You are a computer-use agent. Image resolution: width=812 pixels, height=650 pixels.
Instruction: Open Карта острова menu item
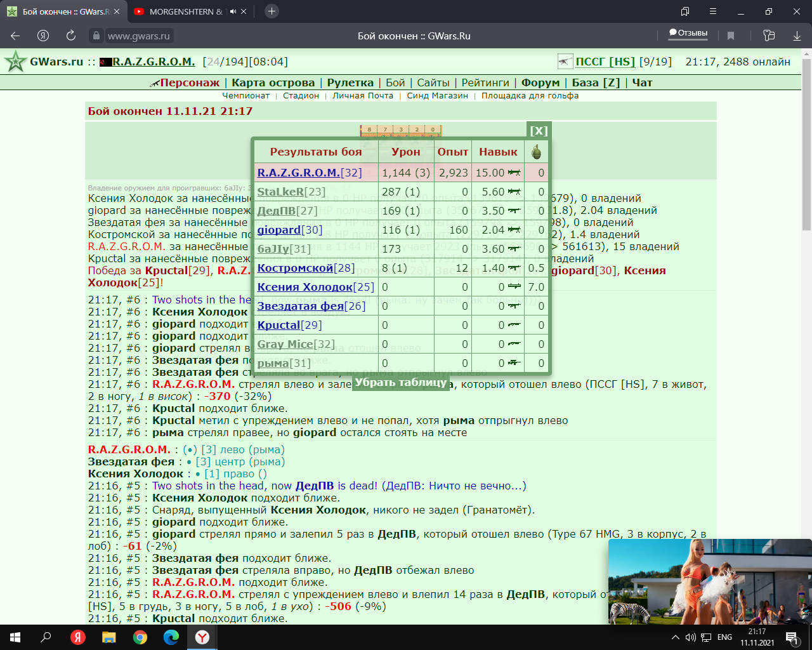click(273, 83)
